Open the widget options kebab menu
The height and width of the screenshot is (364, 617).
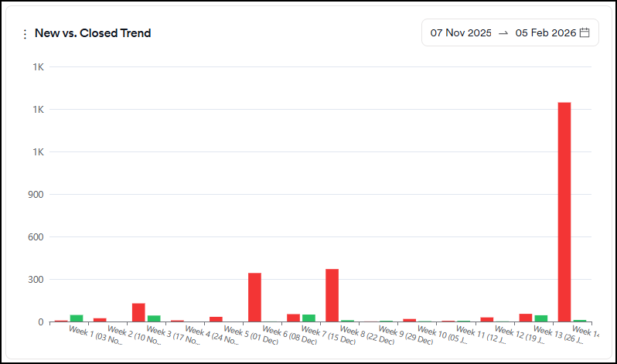(25, 34)
